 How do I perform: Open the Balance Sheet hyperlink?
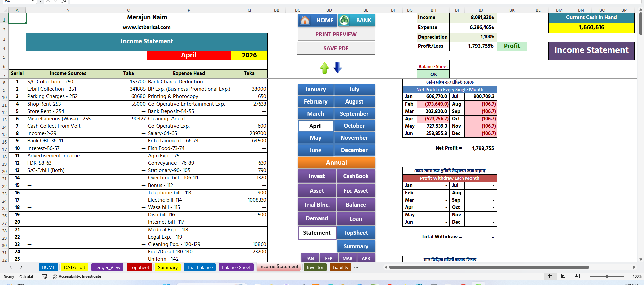tap(433, 66)
